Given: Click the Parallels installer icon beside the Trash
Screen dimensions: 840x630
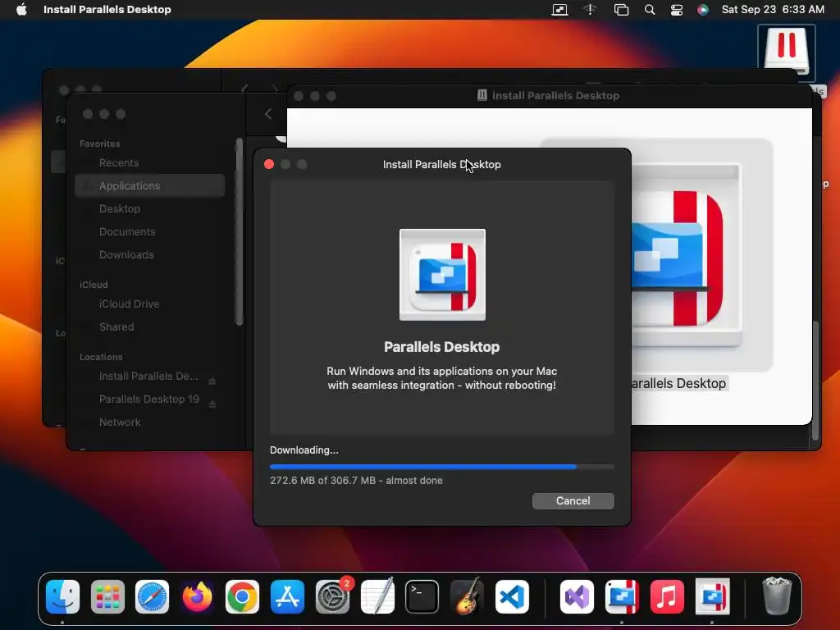Looking at the screenshot, I should (713, 597).
